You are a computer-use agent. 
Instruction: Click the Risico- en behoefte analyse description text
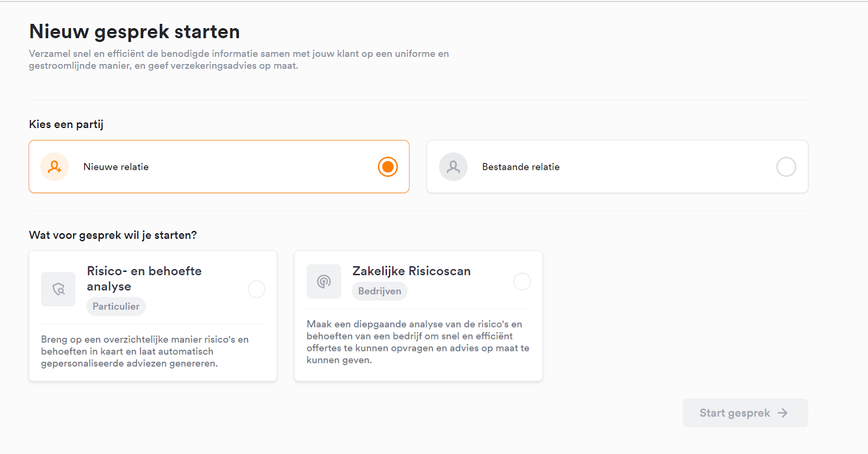pyautogui.click(x=145, y=351)
